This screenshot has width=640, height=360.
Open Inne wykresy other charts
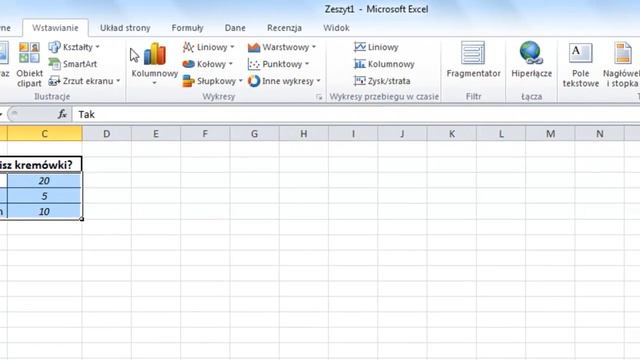[283, 81]
